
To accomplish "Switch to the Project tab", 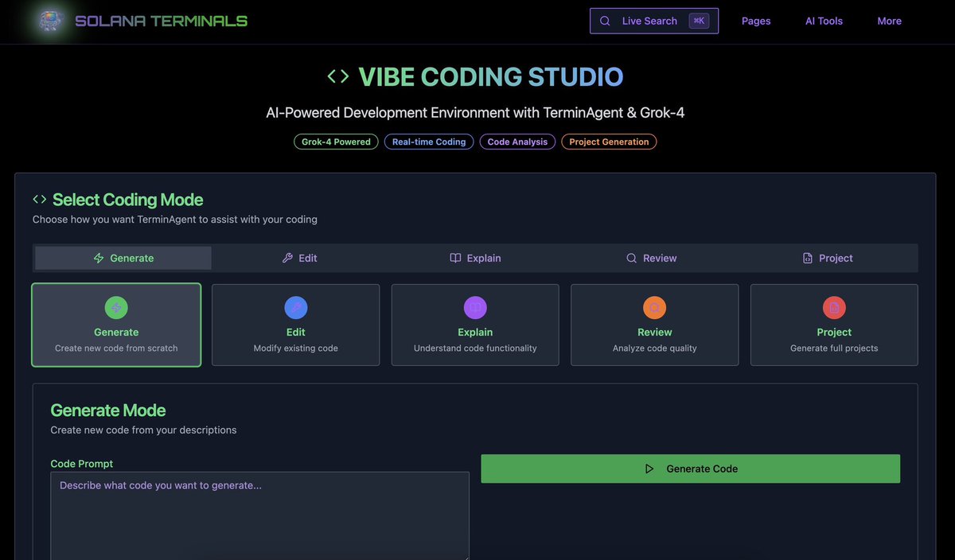I will click(828, 258).
